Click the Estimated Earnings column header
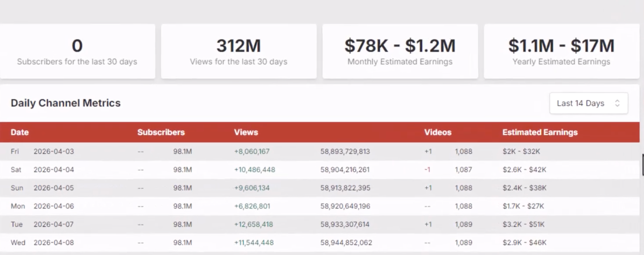Screen dimensions: 644x255 tap(540, 132)
